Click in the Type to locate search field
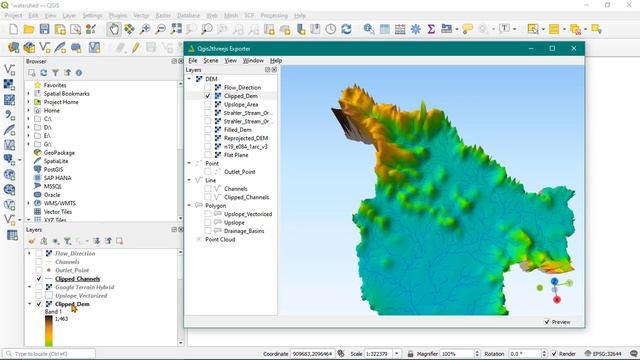This screenshot has width=640, height=360. click(x=49, y=354)
